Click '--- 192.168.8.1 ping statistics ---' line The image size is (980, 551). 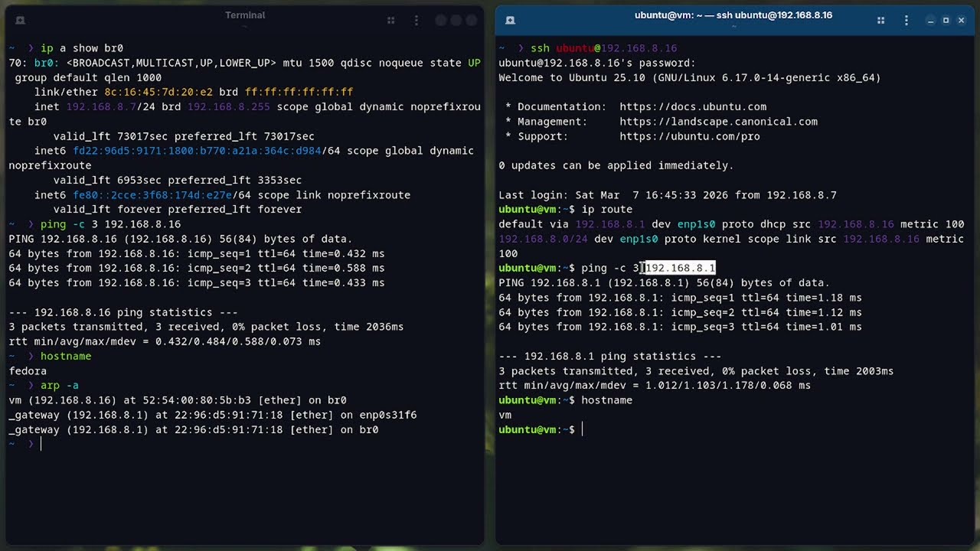(610, 356)
